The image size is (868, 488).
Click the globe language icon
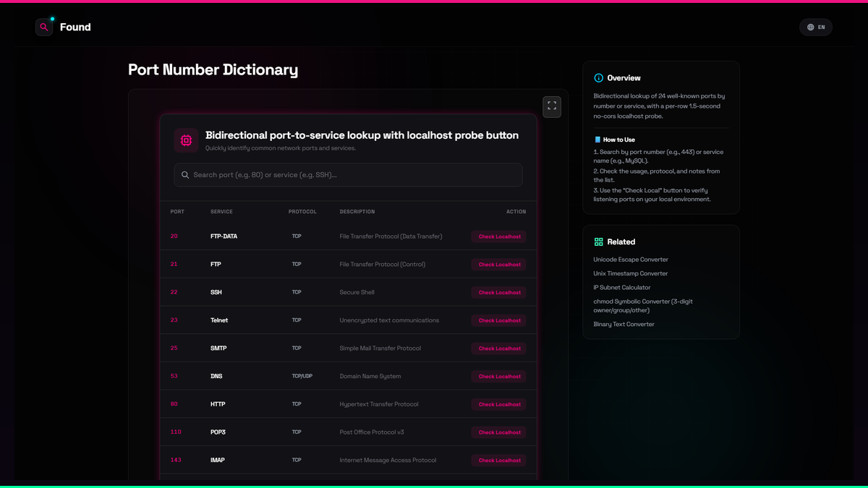[811, 27]
